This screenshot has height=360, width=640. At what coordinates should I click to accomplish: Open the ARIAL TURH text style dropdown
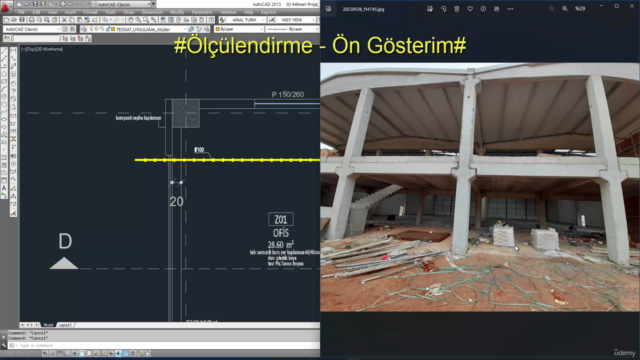click(247, 20)
